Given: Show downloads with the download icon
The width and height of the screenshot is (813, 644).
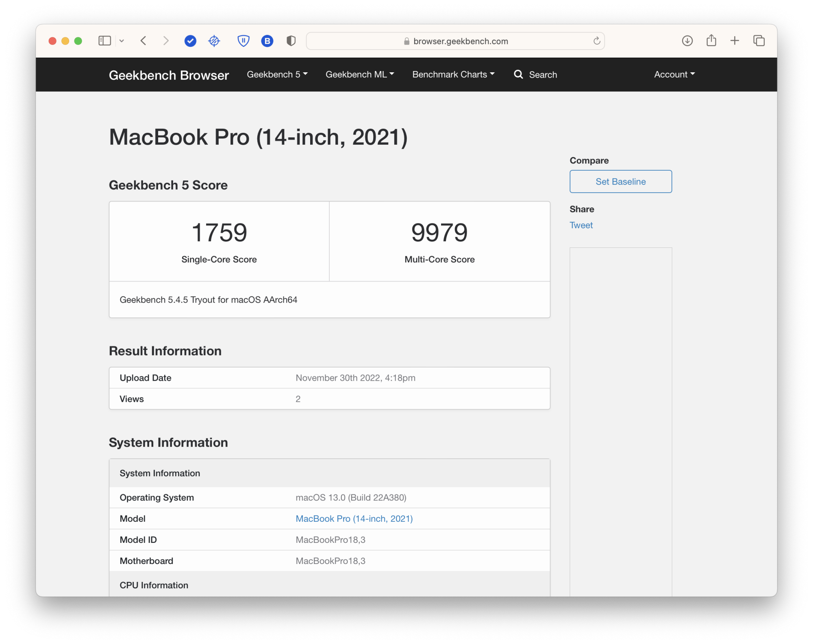Looking at the screenshot, I should tap(687, 41).
